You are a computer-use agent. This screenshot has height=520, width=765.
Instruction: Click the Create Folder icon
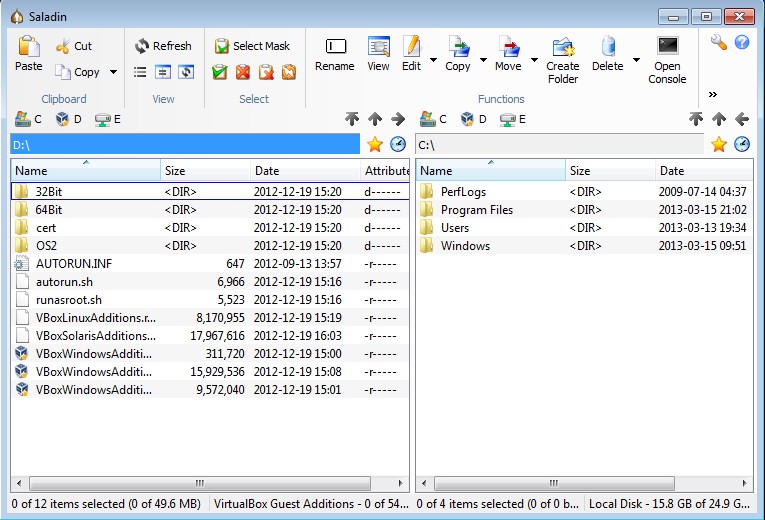point(563,59)
